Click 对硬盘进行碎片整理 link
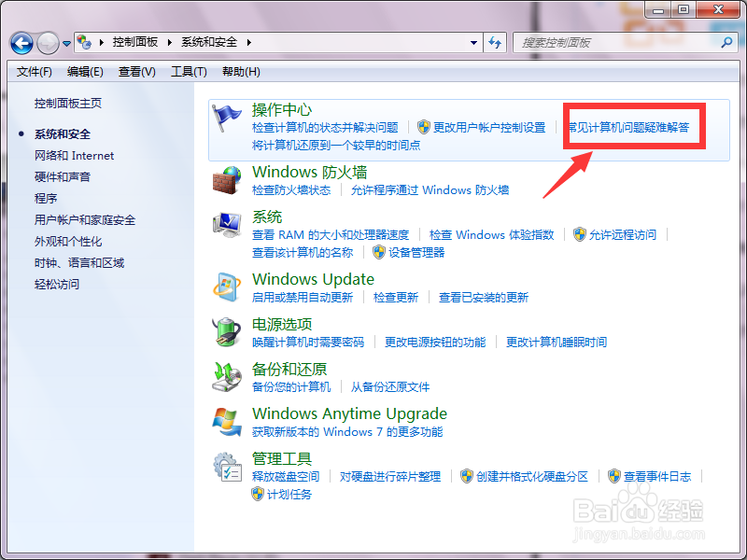Screen dimensions: 747x560 [390, 476]
